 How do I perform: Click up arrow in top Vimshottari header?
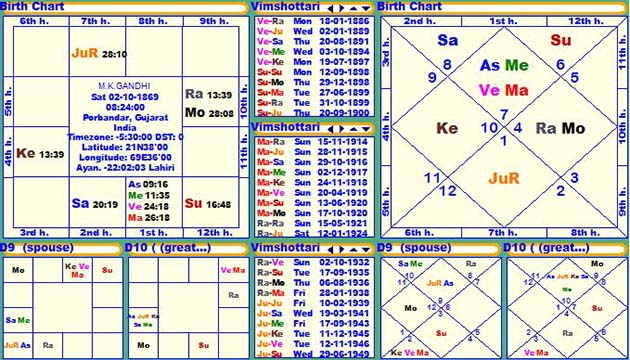(x=354, y=8)
